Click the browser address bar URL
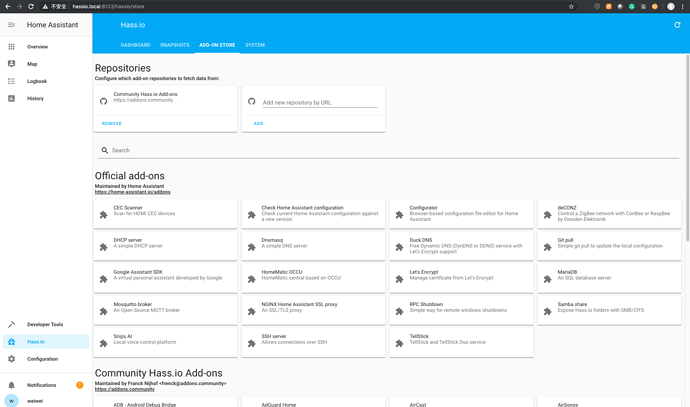690x407 pixels. [x=108, y=6]
